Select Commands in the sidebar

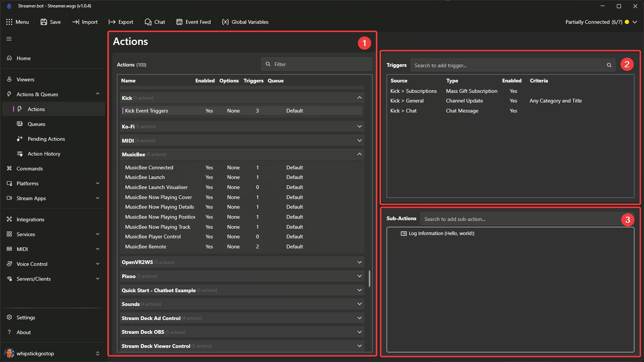click(29, 168)
